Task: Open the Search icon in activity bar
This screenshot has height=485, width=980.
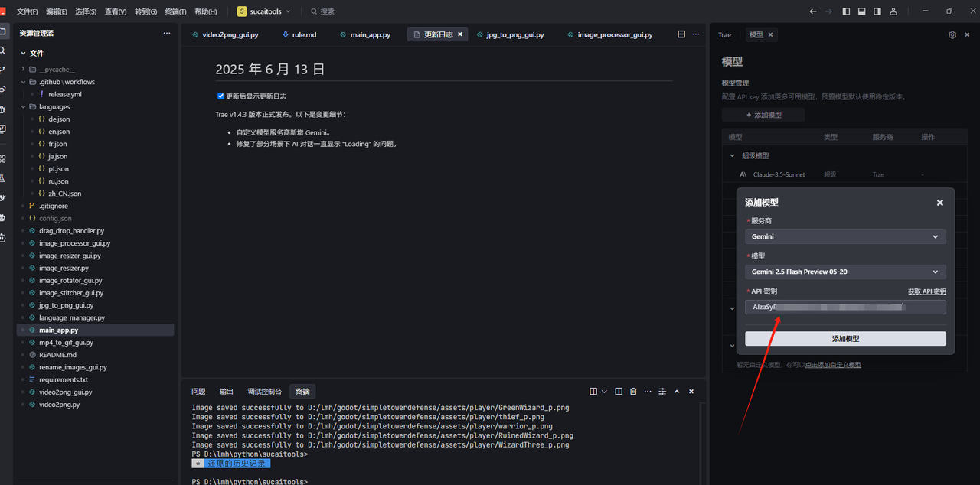Action: point(3,50)
